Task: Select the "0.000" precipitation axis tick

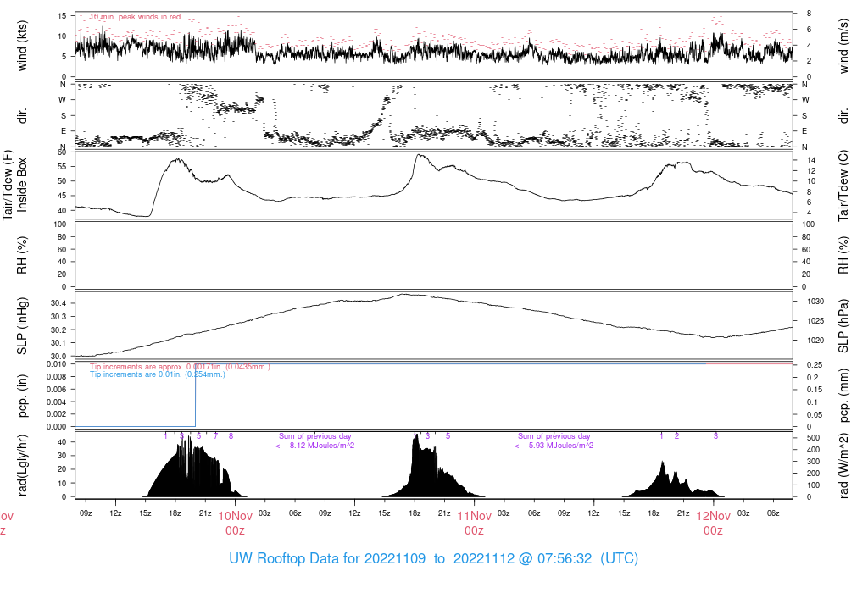Action: [57, 426]
